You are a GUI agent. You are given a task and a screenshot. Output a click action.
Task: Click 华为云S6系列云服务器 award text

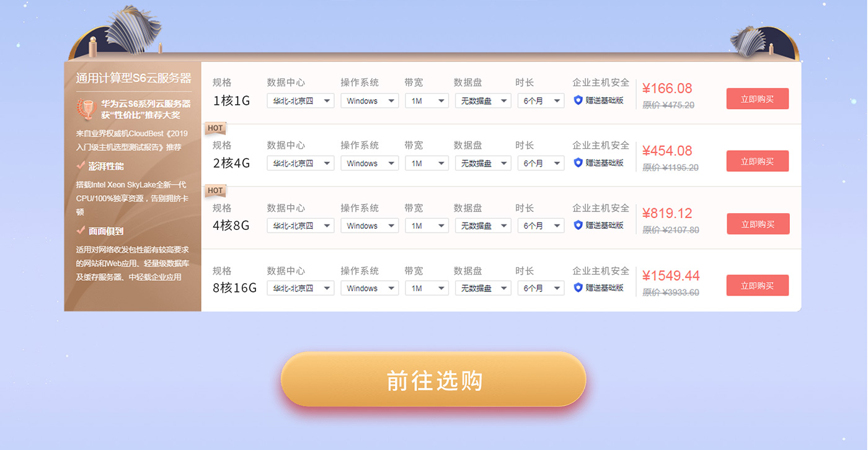coord(146,104)
